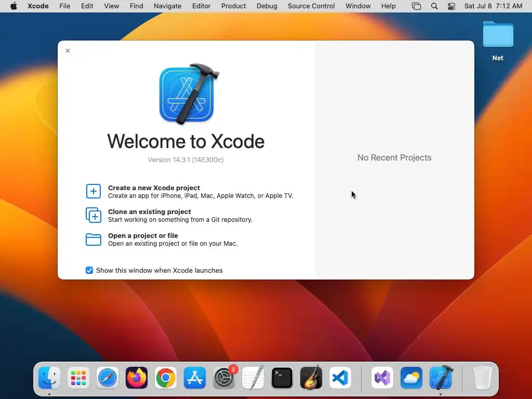Viewport: 532px width, 399px height.
Task: Open the Apple menu
Action: [x=14, y=6]
